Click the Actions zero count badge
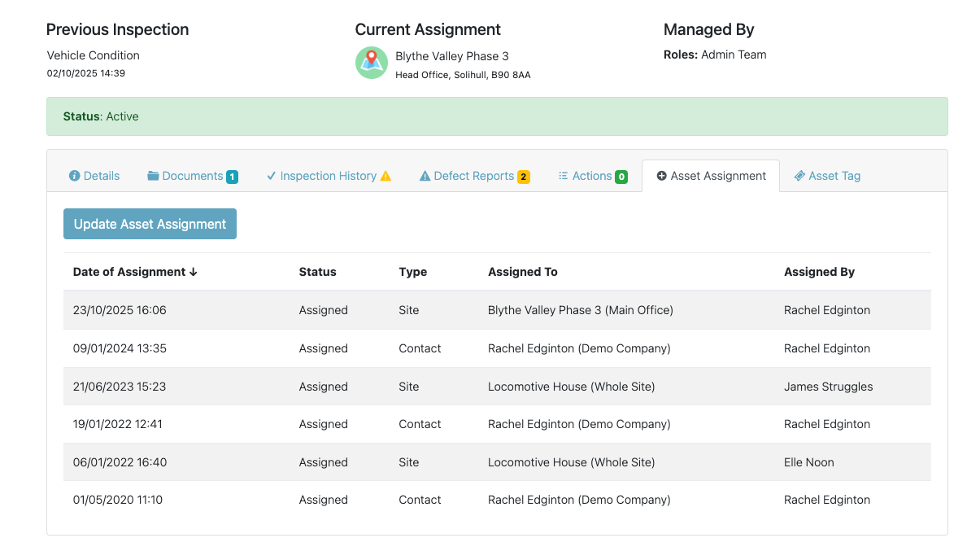Viewport: 980px width, 551px height. point(621,177)
